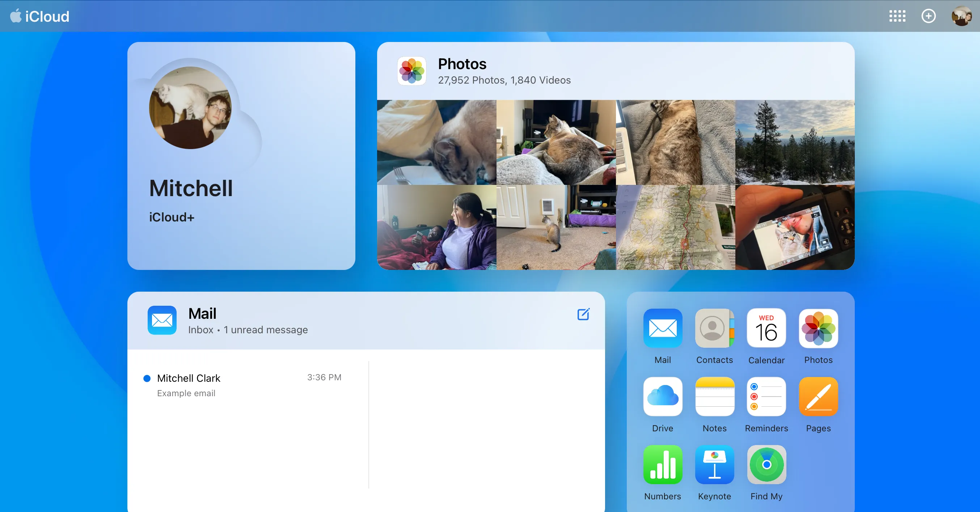Open the Calendar app showing WED 16
The width and height of the screenshot is (980, 512).
click(x=766, y=328)
